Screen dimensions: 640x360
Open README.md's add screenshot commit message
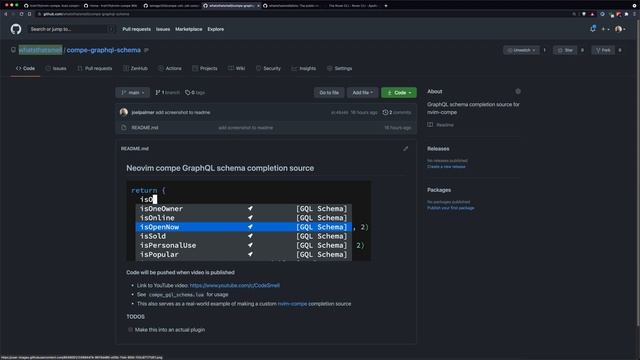point(246,128)
